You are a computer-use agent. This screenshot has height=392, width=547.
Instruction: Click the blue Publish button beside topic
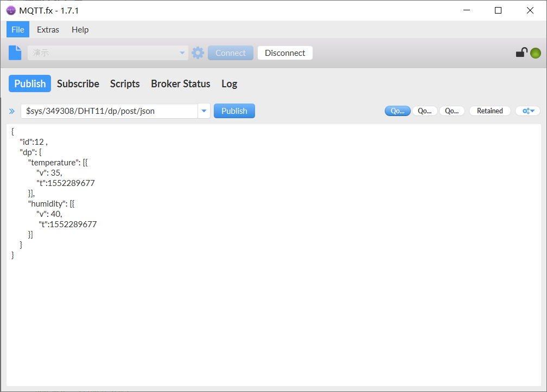coord(234,111)
